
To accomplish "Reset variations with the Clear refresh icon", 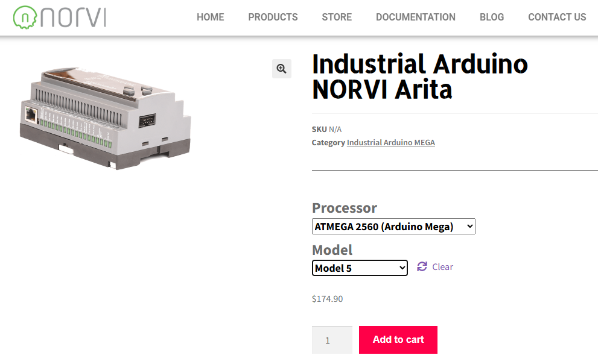I will (x=422, y=266).
